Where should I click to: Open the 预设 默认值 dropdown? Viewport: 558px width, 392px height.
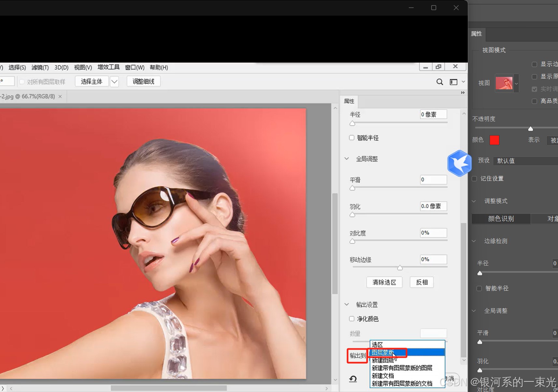click(x=525, y=161)
